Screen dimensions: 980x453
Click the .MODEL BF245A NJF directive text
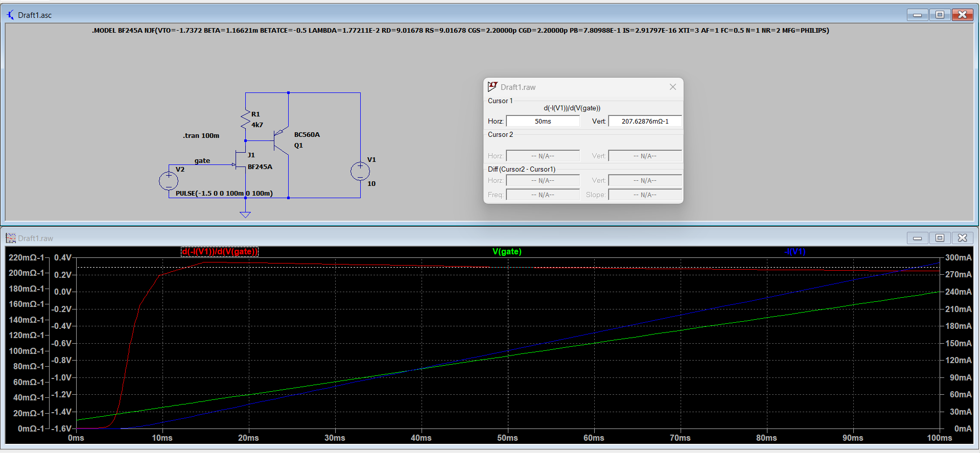click(x=460, y=31)
